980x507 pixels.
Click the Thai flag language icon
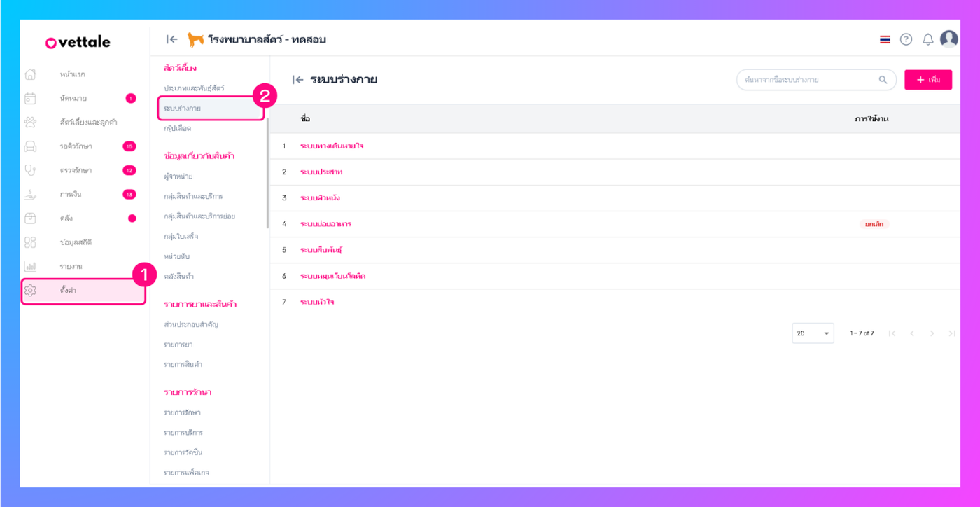click(885, 39)
